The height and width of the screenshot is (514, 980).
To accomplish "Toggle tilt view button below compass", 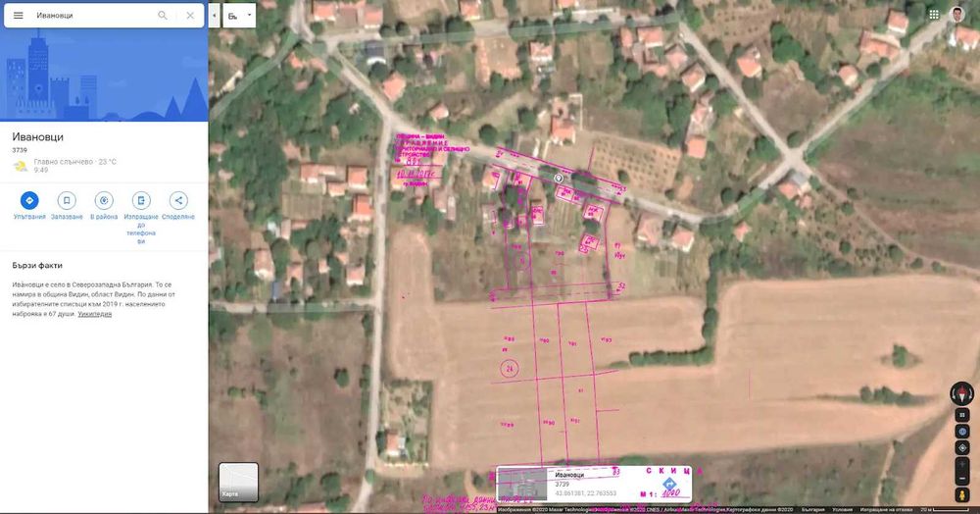I will pyautogui.click(x=962, y=415).
